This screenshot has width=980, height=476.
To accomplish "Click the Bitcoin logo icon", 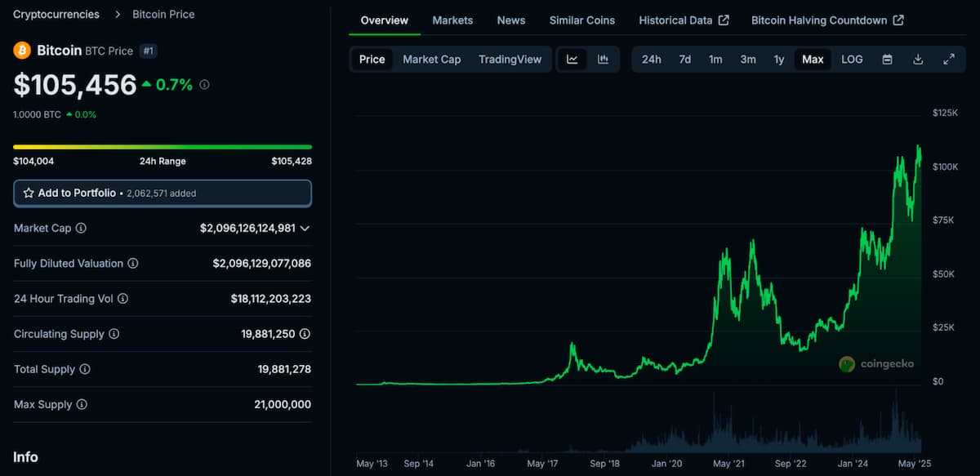I will tap(22, 51).
